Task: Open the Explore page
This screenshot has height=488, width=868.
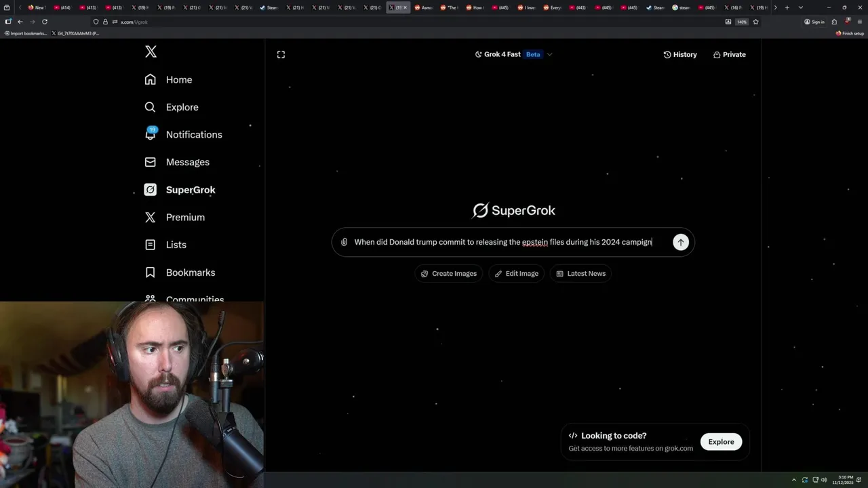Action: point(172,107)
